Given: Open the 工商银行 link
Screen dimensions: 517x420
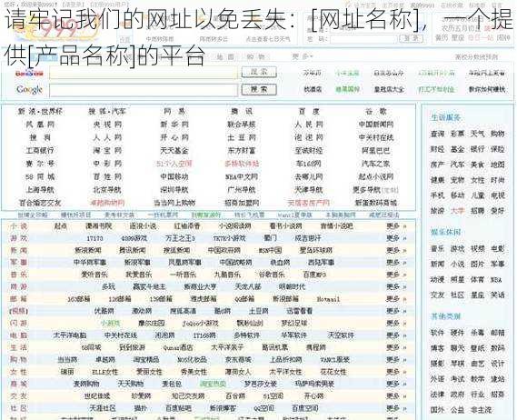Looking at the screenshot, I should click(40, 150).
